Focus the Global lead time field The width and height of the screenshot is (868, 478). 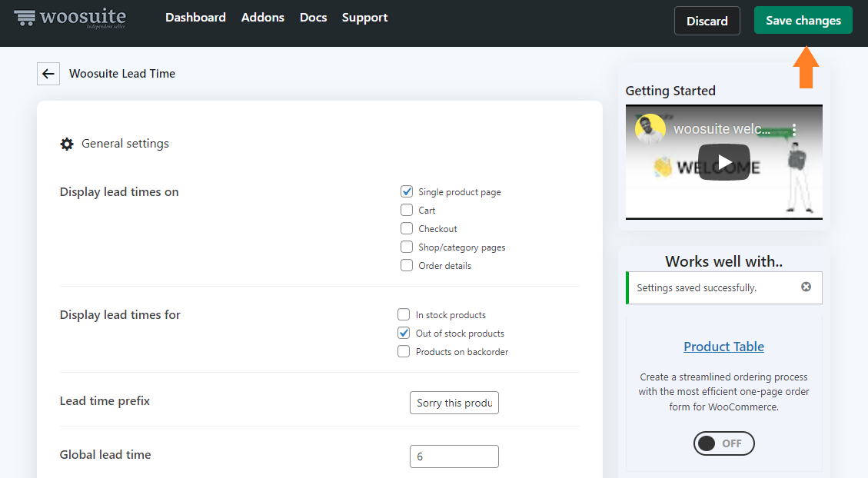454,456
